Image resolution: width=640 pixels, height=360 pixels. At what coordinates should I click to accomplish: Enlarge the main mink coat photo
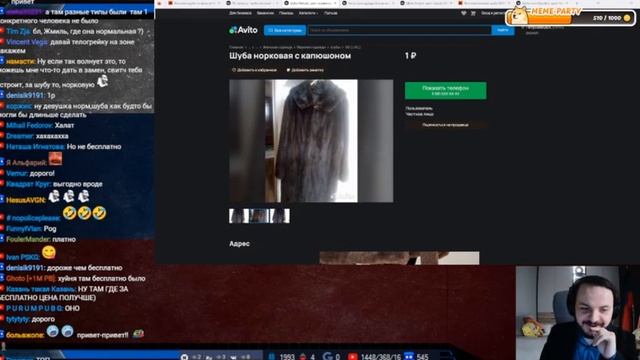[311, 141]
